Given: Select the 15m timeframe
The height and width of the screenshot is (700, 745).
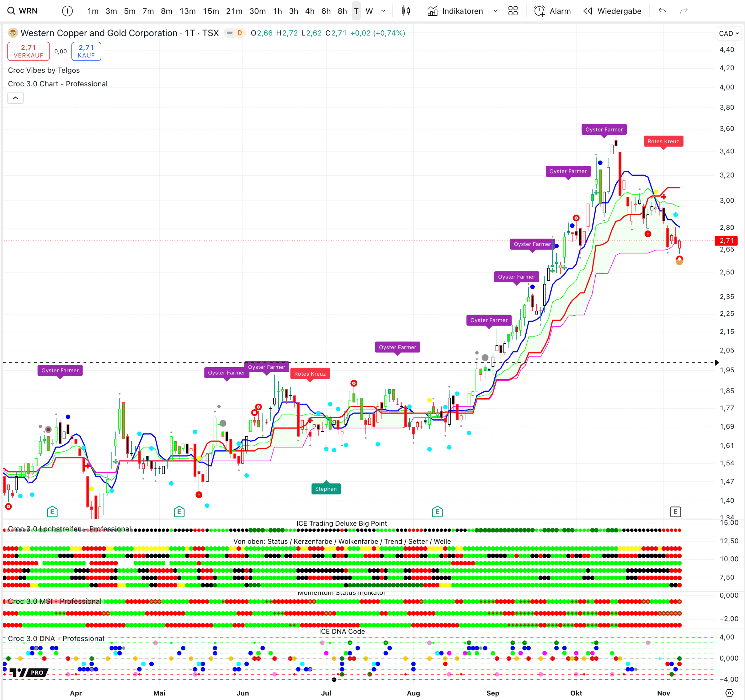Looking at the screenshot, I should pos(211,11).
